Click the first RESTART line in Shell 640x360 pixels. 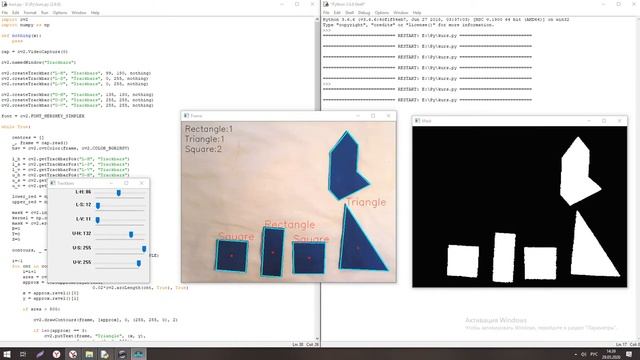tap(427, 36)
